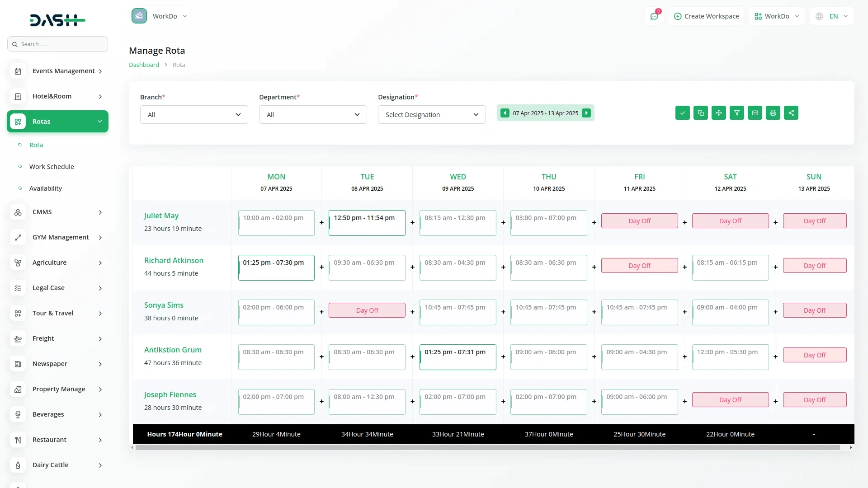
Task: Go to next week arrow
Action: click(586, 113)
